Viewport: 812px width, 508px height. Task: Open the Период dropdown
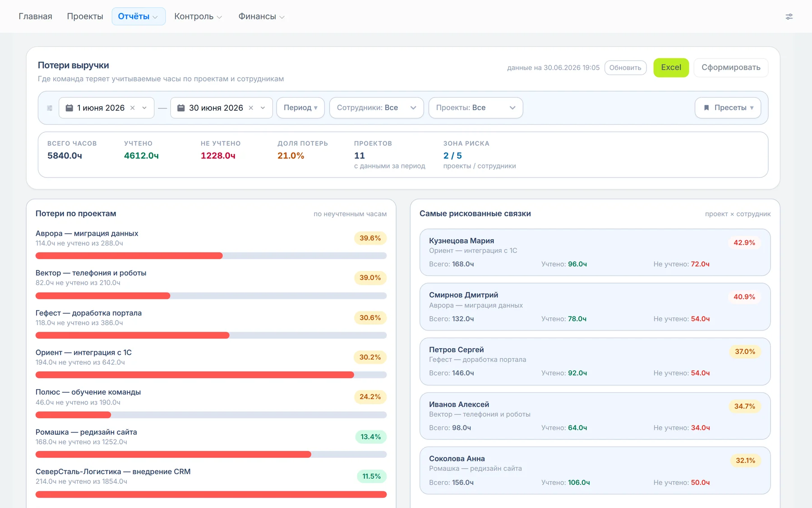coord(300,108)
